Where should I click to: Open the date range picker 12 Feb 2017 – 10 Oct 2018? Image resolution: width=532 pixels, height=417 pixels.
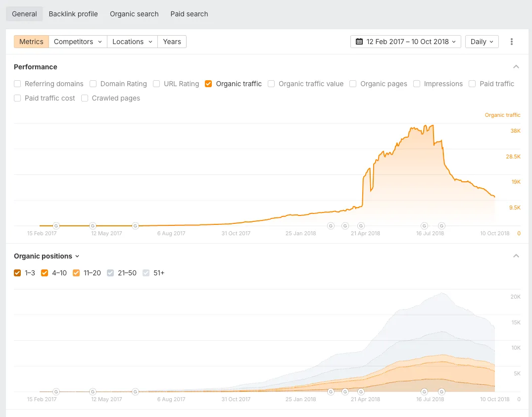(405, 42)
